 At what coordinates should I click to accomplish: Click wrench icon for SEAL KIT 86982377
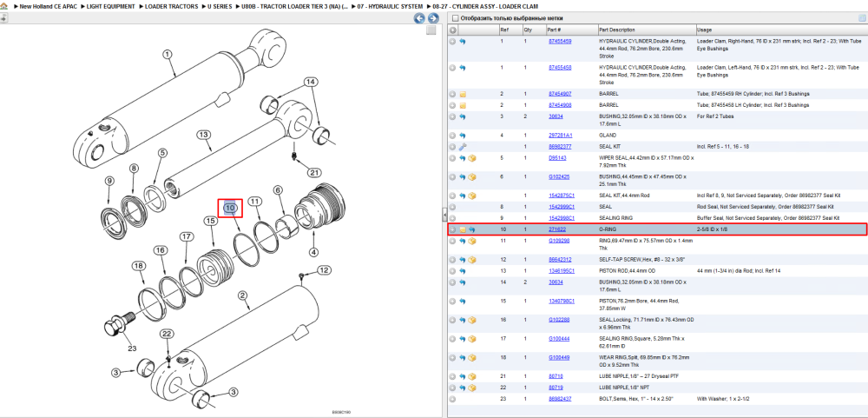(463, 146)
